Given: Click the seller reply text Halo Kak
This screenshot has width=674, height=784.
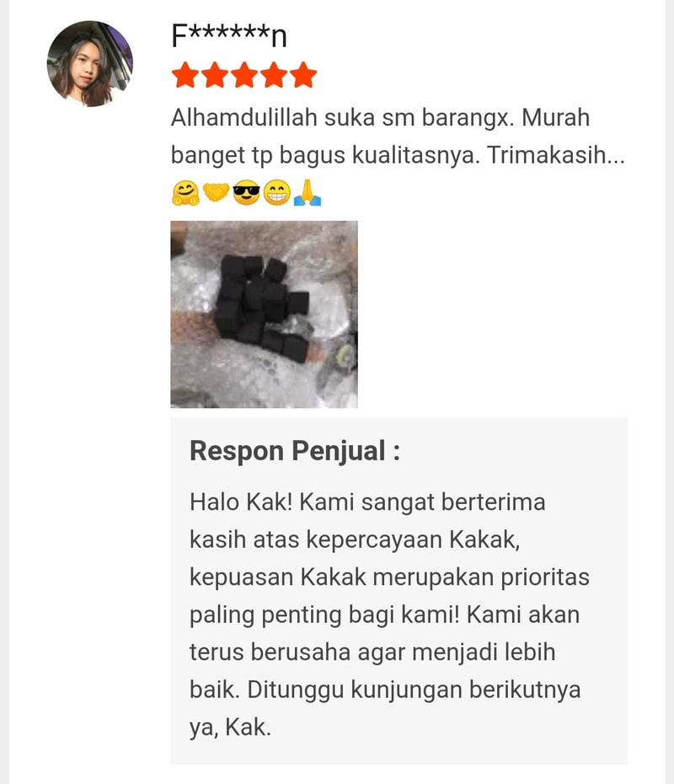Looking at the screenshot, I should [x=389, y=615].
